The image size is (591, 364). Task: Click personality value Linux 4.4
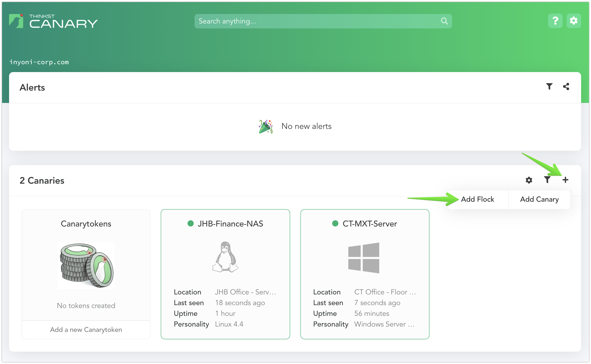229,324
